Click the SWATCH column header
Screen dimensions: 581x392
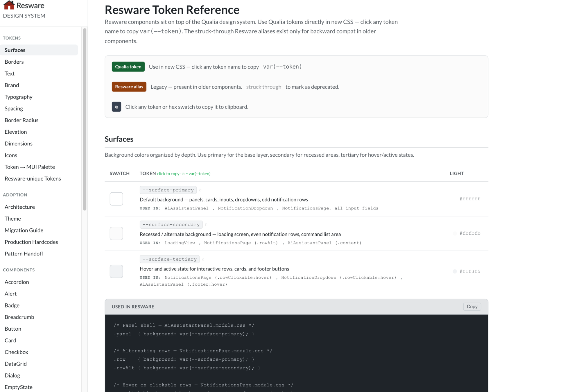point(119,173)
